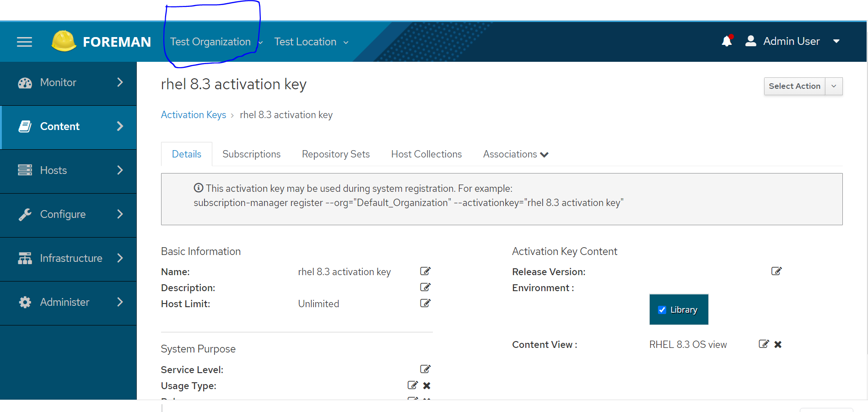Viewport: 868px width, 412px height.
Task: Uncheck the Library environment checkbox
Action: (x=662, y=310)
